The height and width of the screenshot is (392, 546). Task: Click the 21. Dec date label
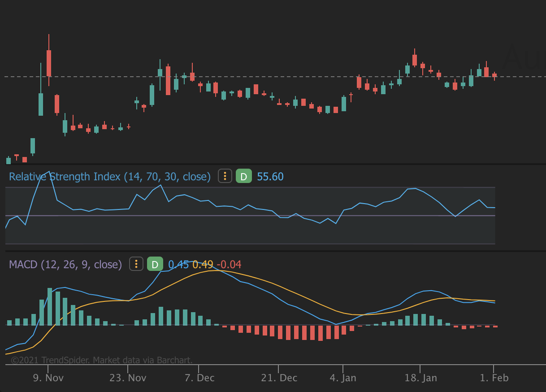pyautogui.click(x=279, y=378)
